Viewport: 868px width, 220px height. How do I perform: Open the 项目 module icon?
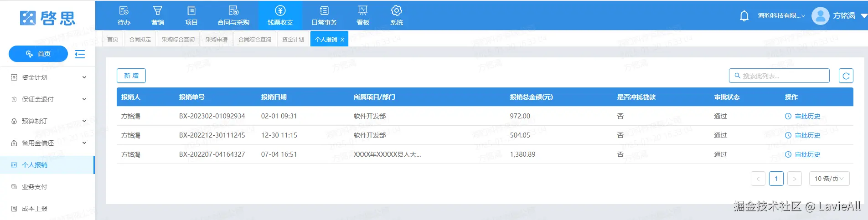[x=191, y=10]
